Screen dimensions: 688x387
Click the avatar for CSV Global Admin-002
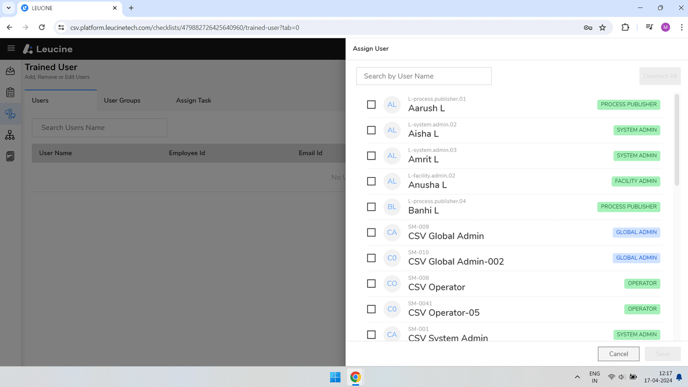(392, 258)
